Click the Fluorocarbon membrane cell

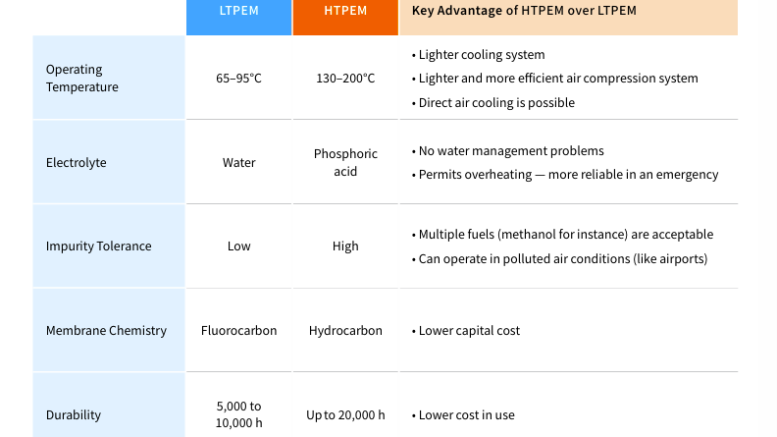[x=239, y=330]
